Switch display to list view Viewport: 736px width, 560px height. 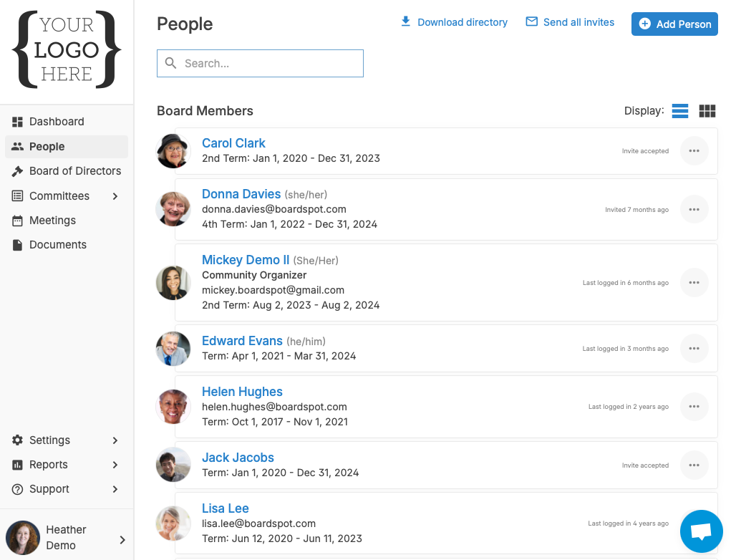[x=679, y=111]
